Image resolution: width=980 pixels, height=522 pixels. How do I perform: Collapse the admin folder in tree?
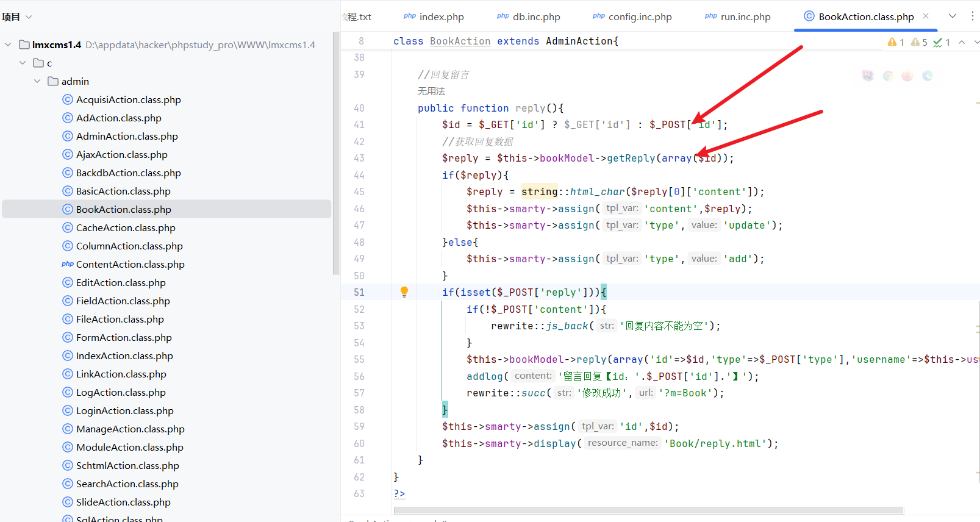pyautogui.click(x=37, y=81)
